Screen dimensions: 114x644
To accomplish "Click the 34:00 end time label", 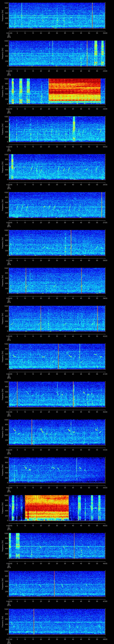I will tap(105, 109).
